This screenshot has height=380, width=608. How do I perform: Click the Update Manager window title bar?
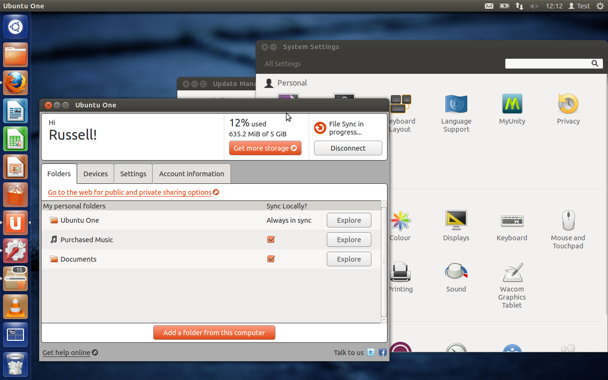(216, 84)
